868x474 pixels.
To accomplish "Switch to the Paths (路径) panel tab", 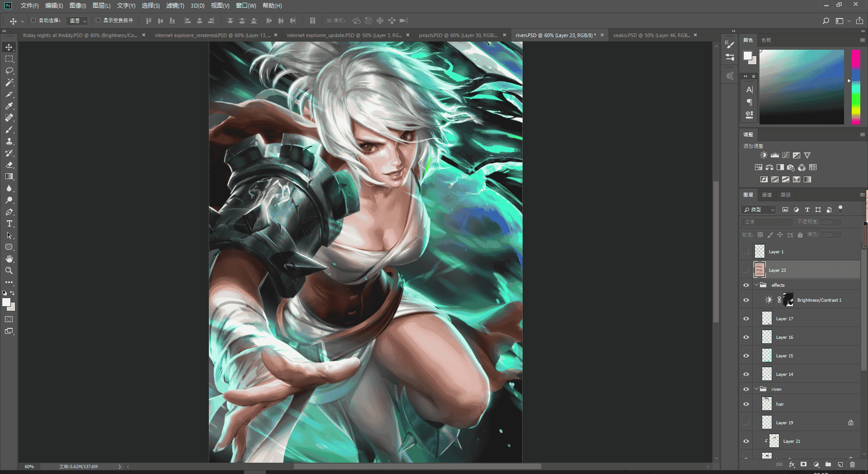I will tap(786, 195).
